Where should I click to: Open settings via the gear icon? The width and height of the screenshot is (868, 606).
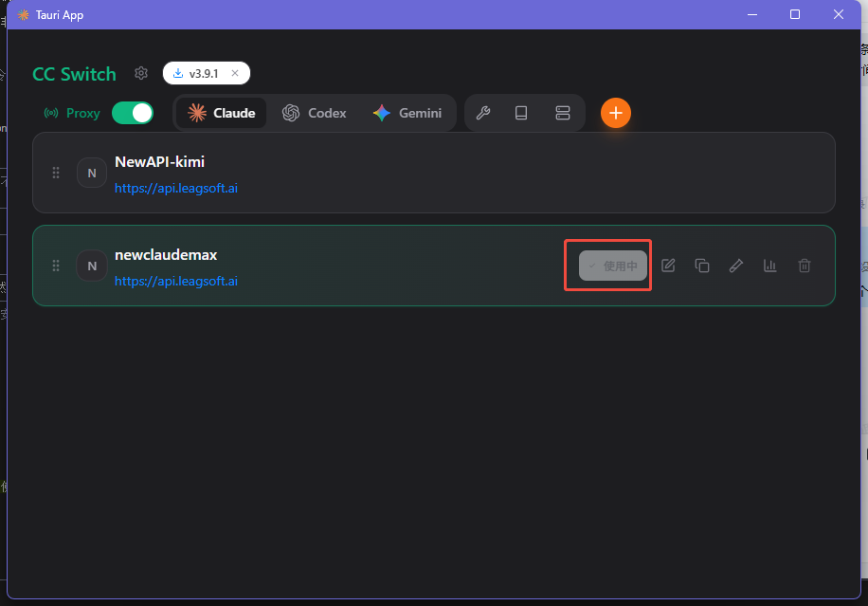click(141, 73)
